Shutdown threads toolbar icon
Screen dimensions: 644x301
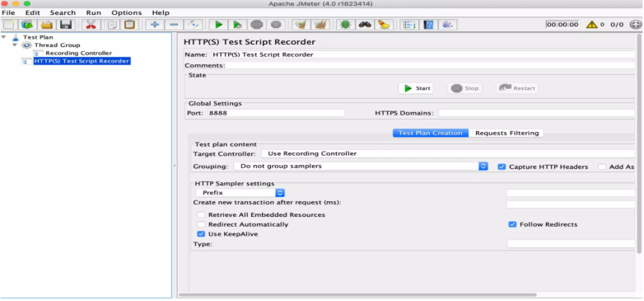276,25
